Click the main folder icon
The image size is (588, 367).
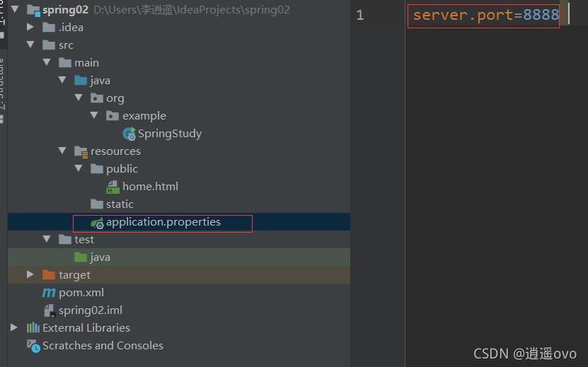[x=65, y=63]
